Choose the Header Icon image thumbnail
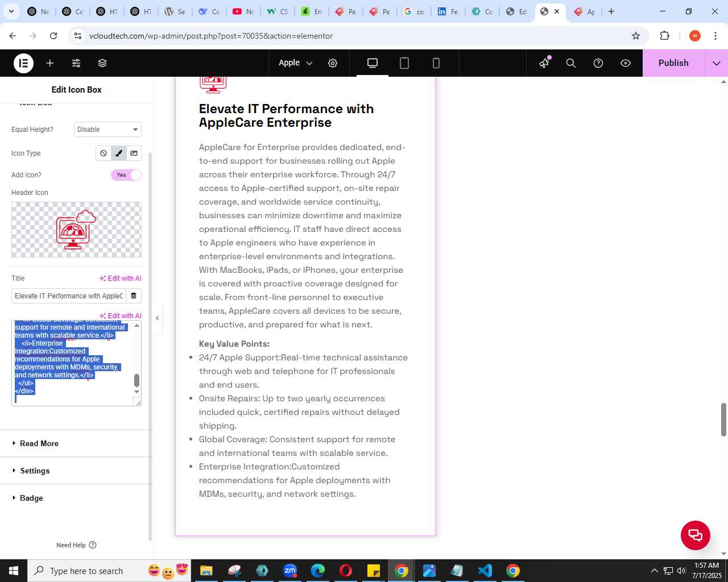Screen dimensions: 728x582 [76, 230]
